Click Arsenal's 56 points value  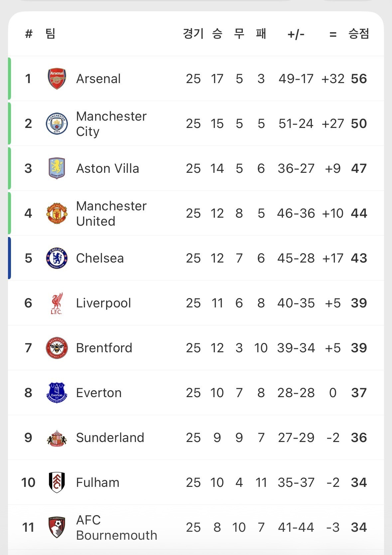(359, 79)
